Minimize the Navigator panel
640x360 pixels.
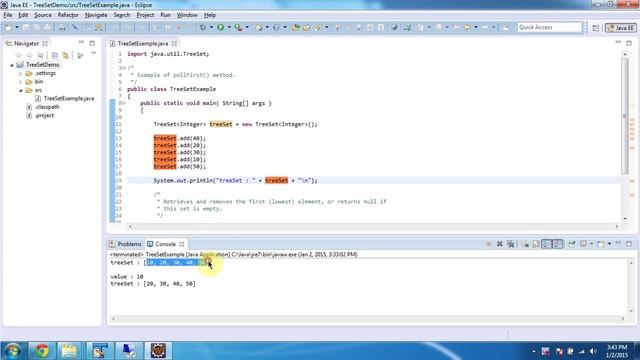point(81,43)
